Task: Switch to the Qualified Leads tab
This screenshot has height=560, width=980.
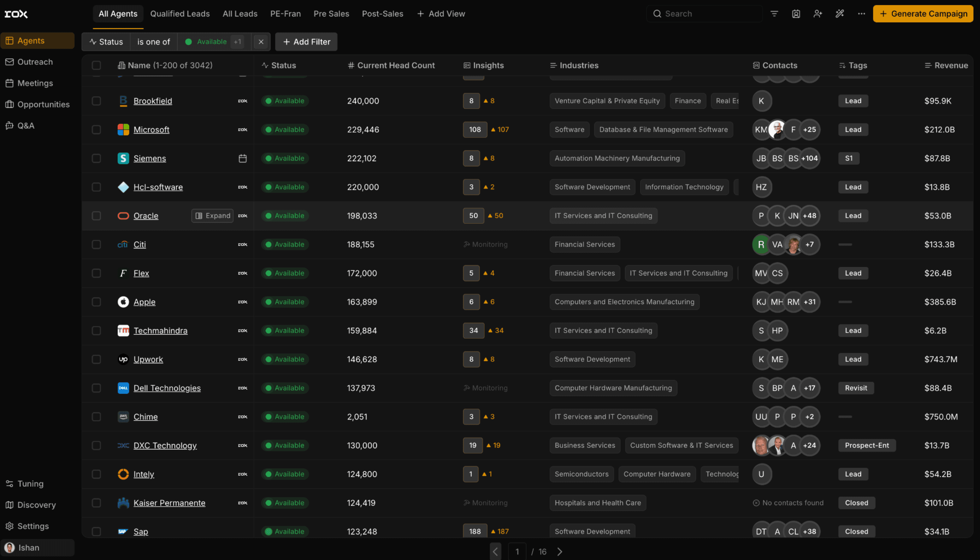Action: point(179,14)
